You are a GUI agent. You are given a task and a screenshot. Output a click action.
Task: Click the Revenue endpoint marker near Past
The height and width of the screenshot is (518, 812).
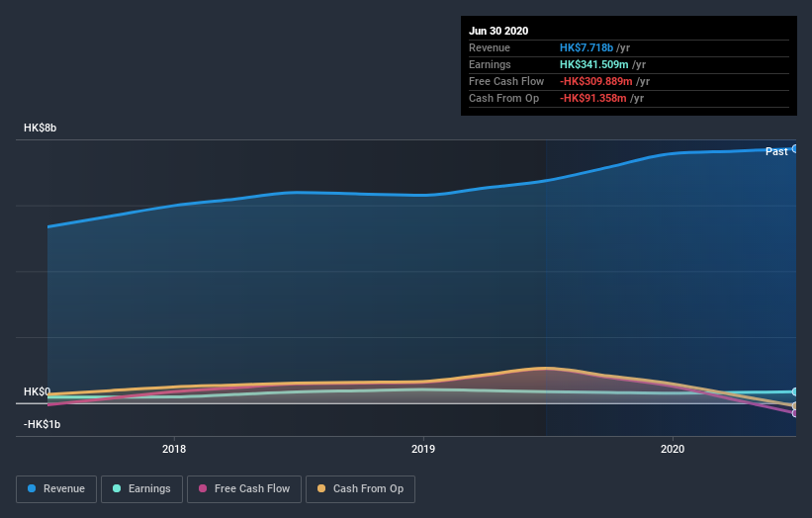[795, 149]
